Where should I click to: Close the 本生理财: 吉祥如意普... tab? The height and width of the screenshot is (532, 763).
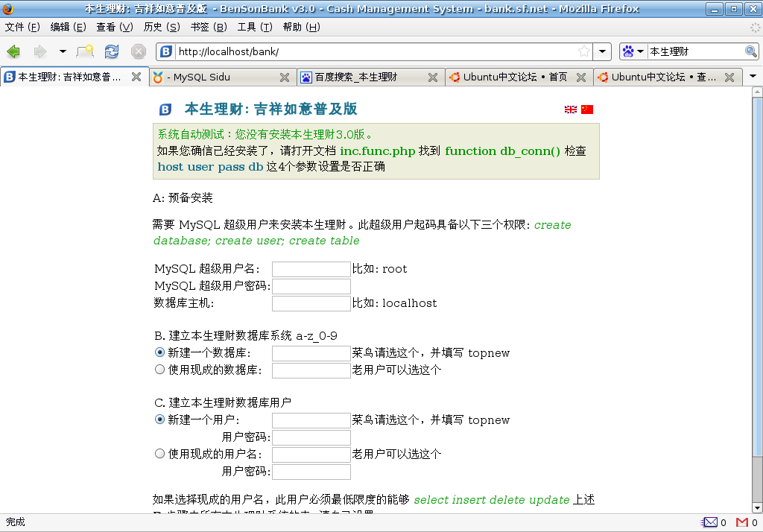click(137, 77)
